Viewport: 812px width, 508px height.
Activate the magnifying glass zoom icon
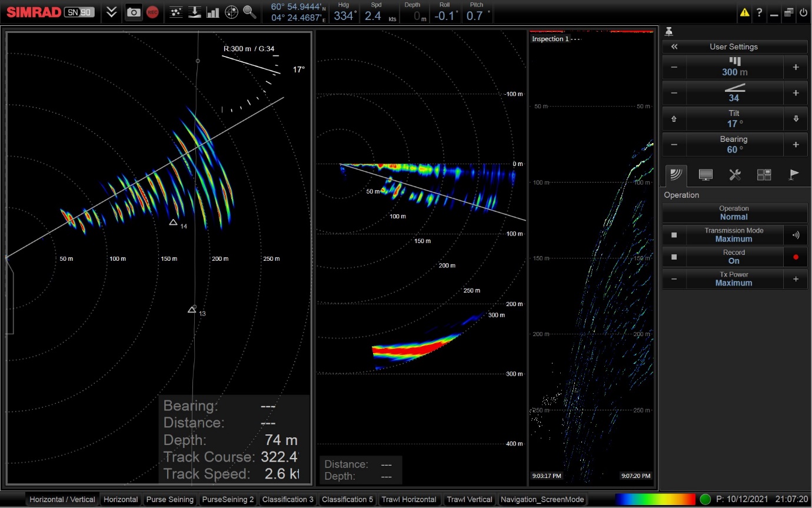(249, 12)
